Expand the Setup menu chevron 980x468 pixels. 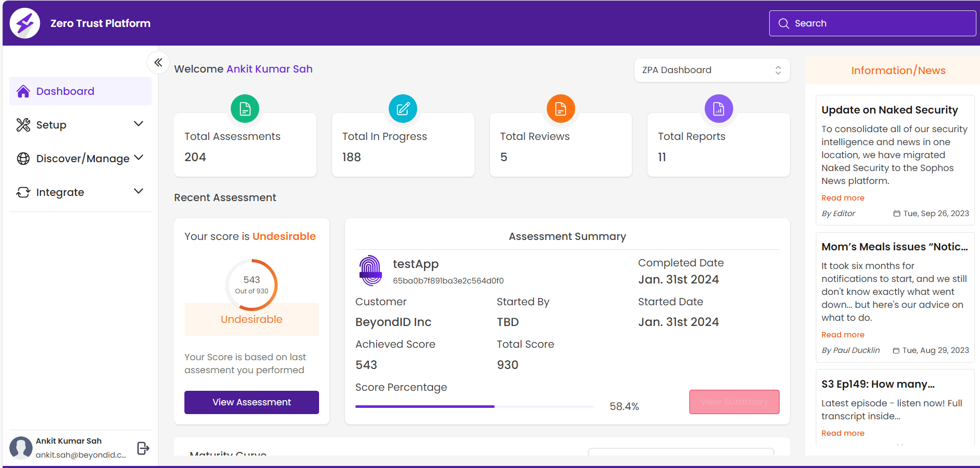click(138, 124)
